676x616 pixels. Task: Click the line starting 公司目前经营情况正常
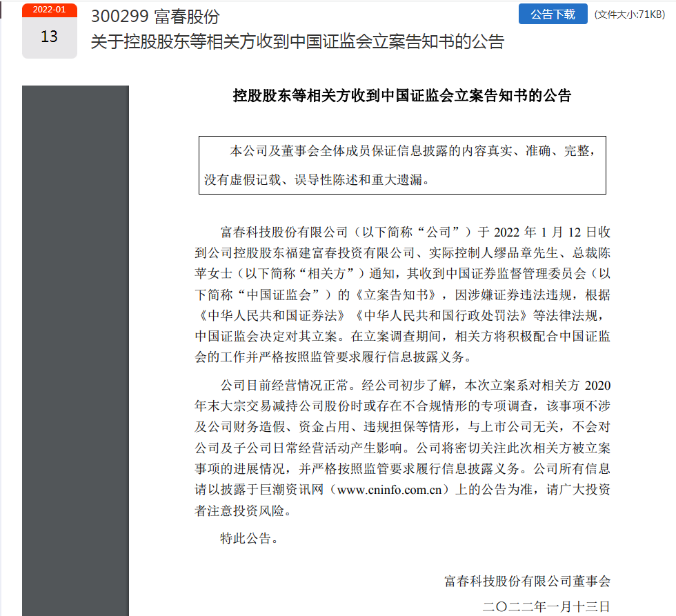point(415,386)
